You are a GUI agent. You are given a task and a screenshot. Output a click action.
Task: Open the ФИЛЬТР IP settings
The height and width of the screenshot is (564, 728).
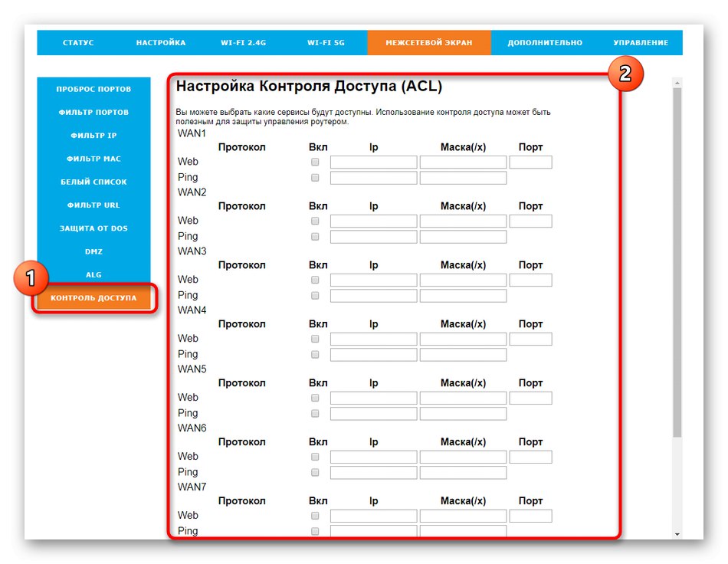(93, 135)
